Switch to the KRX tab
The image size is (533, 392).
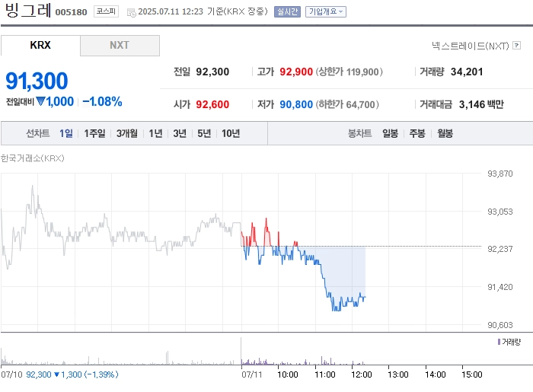click(x=40, y=45)
